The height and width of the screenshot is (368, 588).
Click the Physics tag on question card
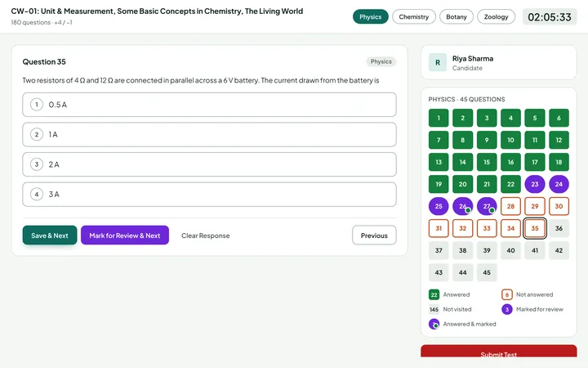[x=381, y=61]
